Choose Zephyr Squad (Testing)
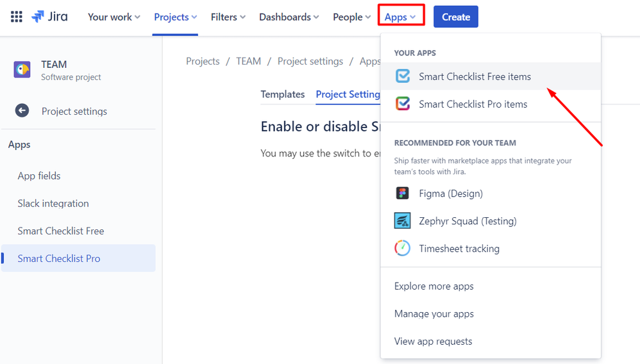The height and width of the screenshot is (364, 640). [491, 220]
